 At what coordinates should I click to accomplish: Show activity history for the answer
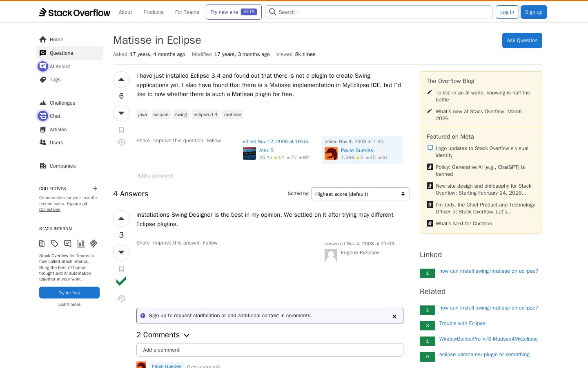121,298
